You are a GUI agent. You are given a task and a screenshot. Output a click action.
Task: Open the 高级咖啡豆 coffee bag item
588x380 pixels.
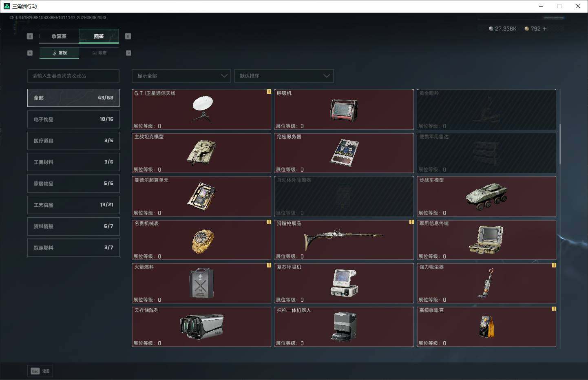point(486,327)
